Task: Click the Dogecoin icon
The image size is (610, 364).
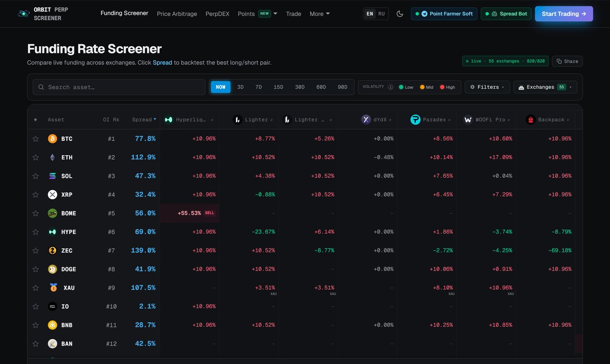Action: tap(52, 269)
